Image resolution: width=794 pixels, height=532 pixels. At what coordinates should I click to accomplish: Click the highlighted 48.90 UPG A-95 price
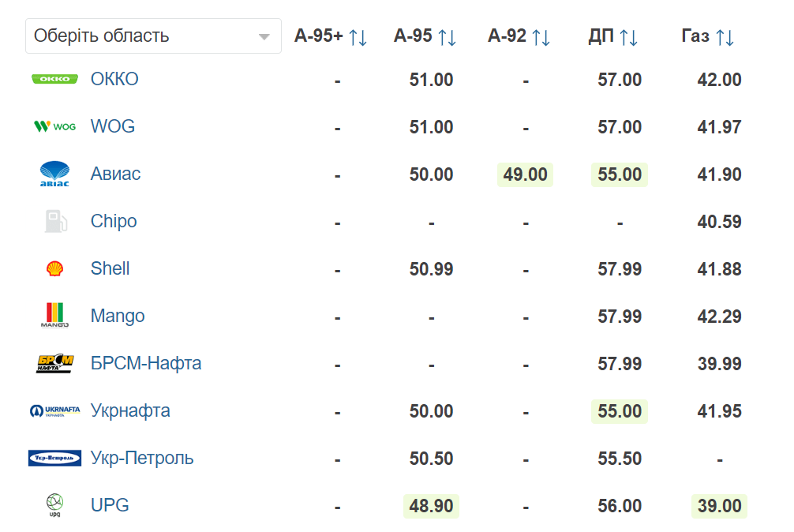[431, 506]
